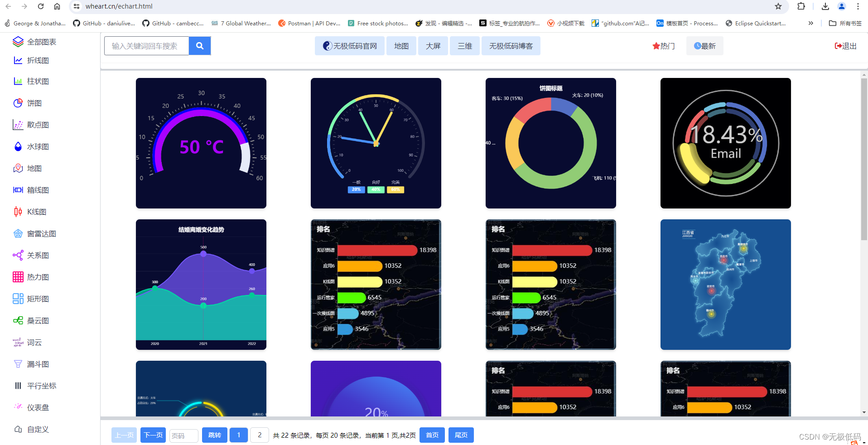Open the GitHub - daniulive bookmark
Image resolution: width=868 pixels, height=445 pixels.
104,23
